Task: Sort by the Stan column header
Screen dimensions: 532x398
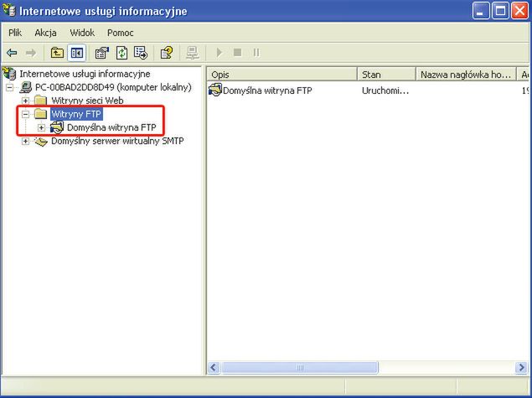Action: [386, 75]
